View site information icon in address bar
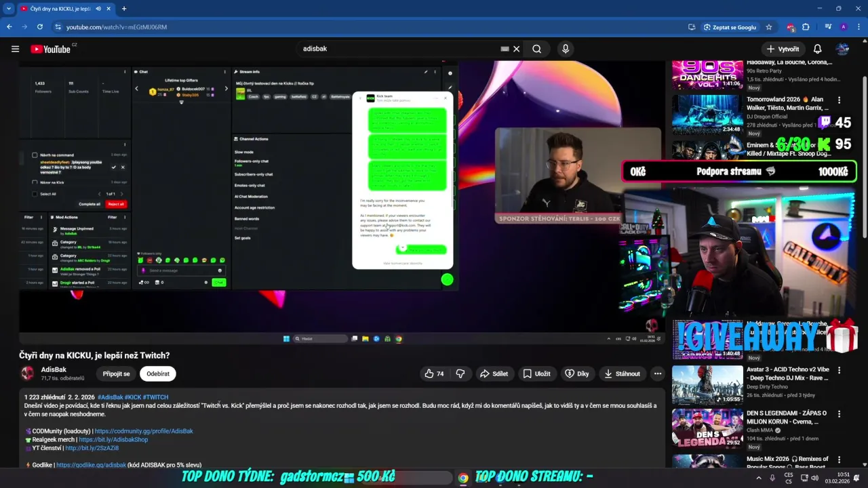This screenshot has height=488, width=868. coord(58,27)
